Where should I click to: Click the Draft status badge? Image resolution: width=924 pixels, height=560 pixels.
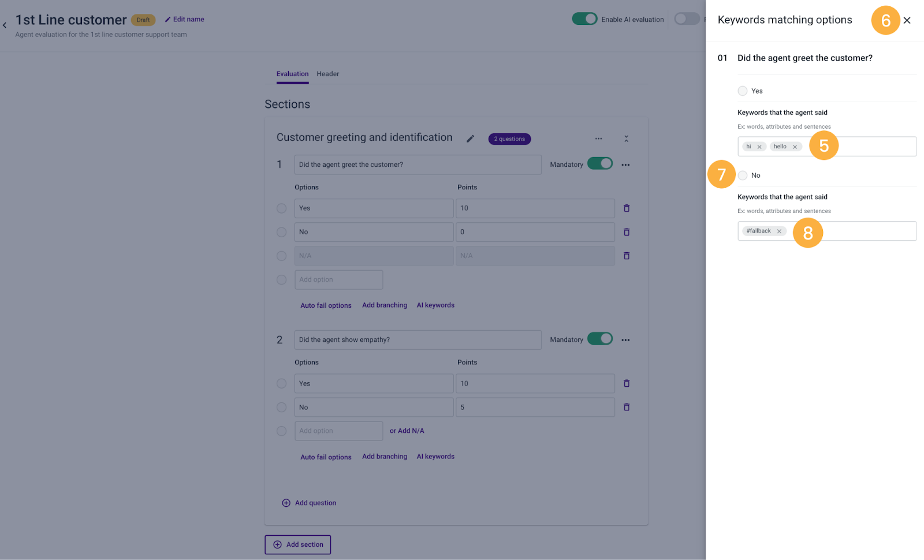tap(143, 20)
